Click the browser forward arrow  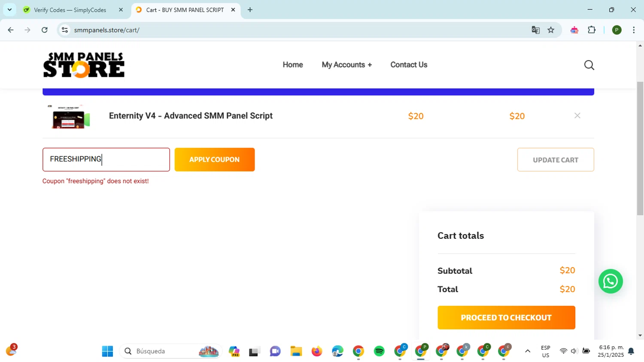tap(27, 30)
